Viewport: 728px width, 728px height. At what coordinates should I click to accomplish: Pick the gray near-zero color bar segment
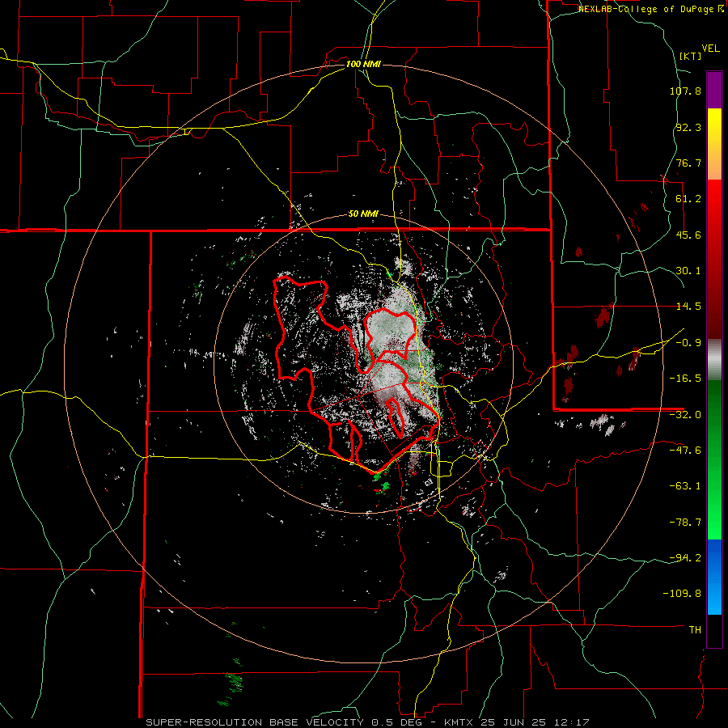point(714,360)
